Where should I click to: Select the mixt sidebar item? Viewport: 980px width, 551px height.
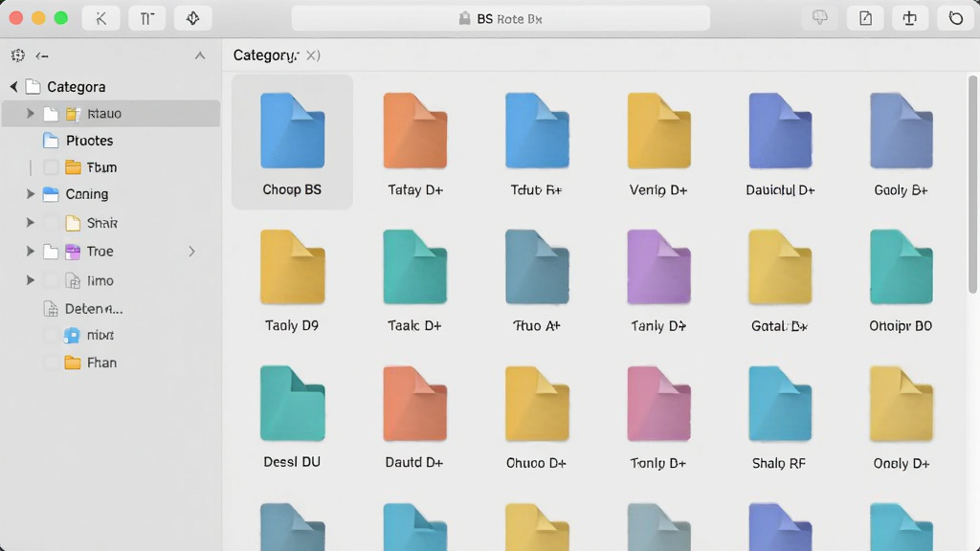pos(89,336)
